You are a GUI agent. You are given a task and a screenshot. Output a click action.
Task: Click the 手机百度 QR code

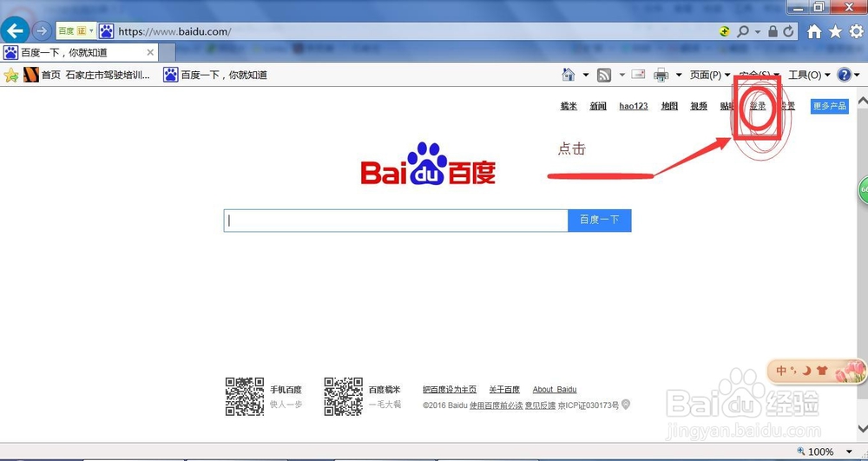click(x=245, y=396)
